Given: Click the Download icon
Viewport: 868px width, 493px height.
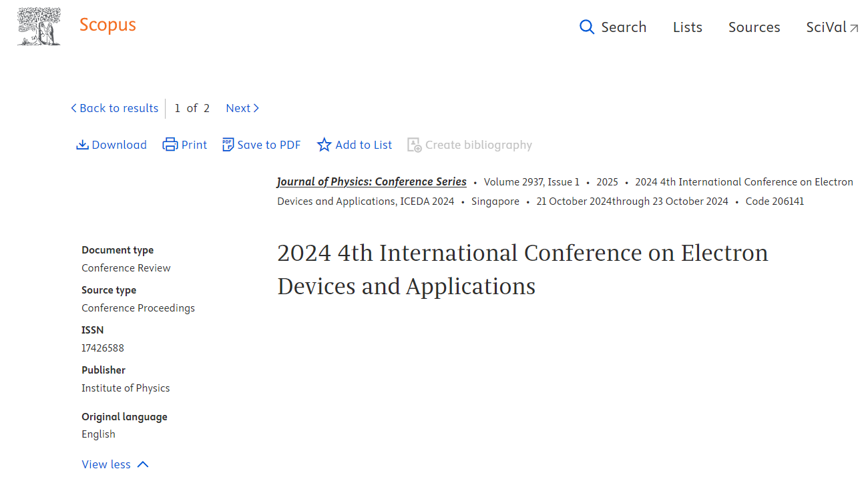Looking at the screenshot, I should 83,145.
